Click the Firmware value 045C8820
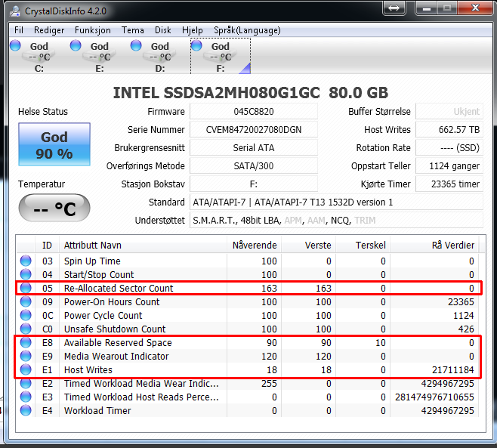The width and height of the screenshot is (497, 448). coord(254,112)
